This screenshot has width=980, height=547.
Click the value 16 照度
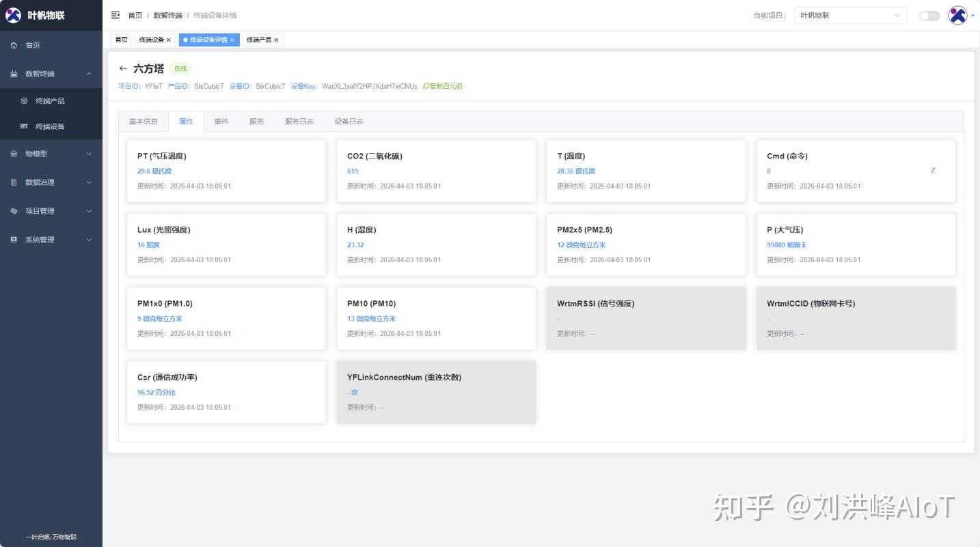pyautogui.click(x=148, y=245)
